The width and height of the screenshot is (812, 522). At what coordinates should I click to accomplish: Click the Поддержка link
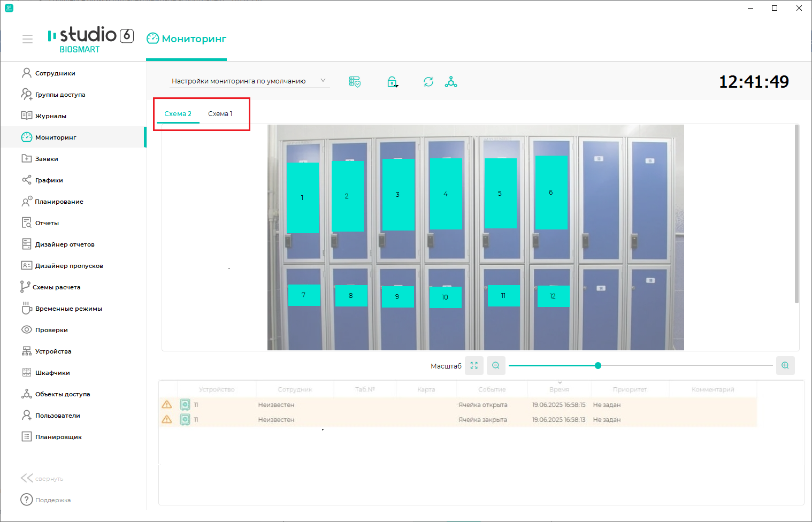(x=52, y=500)
